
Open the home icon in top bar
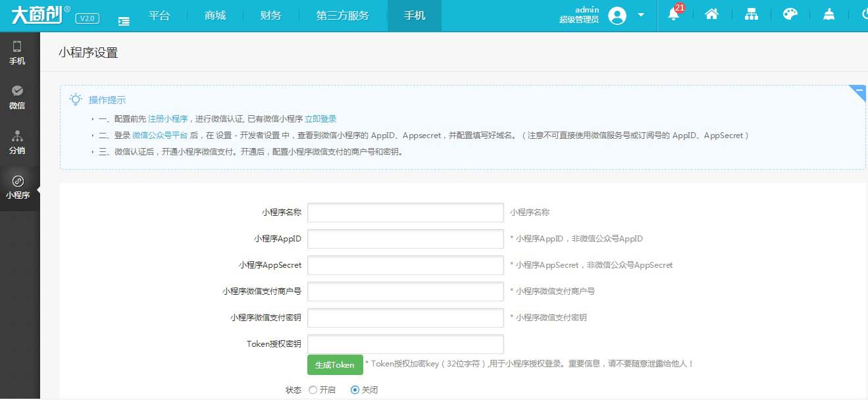(711, 14)
